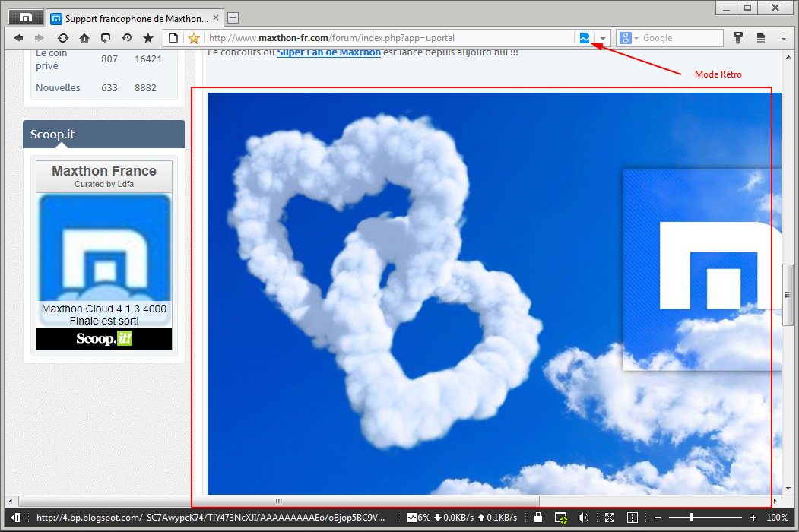Toggle split screen view
Screen dimensions: 799x532
[x=633, y=518]
